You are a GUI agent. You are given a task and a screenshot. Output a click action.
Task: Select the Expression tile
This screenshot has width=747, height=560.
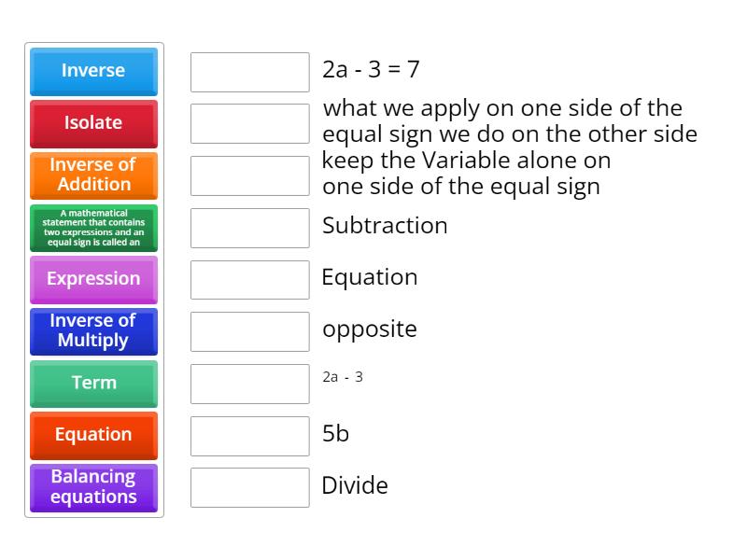(x=93, y=279)
